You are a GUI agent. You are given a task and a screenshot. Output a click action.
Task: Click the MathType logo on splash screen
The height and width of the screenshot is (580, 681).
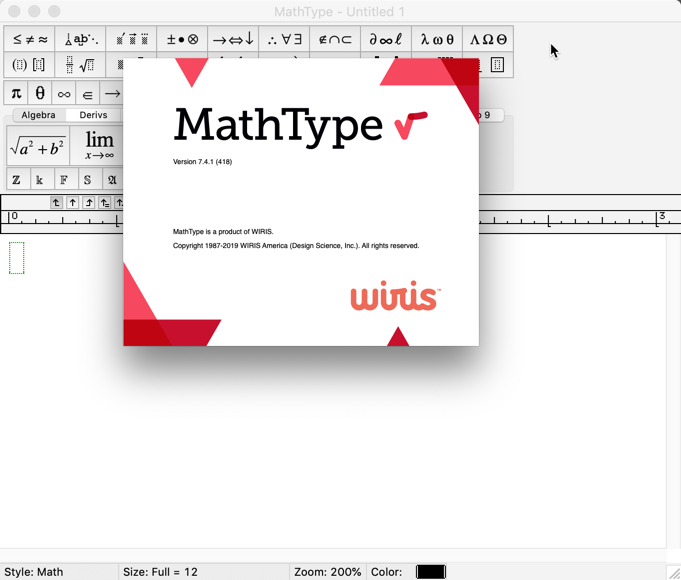[301, 126]
